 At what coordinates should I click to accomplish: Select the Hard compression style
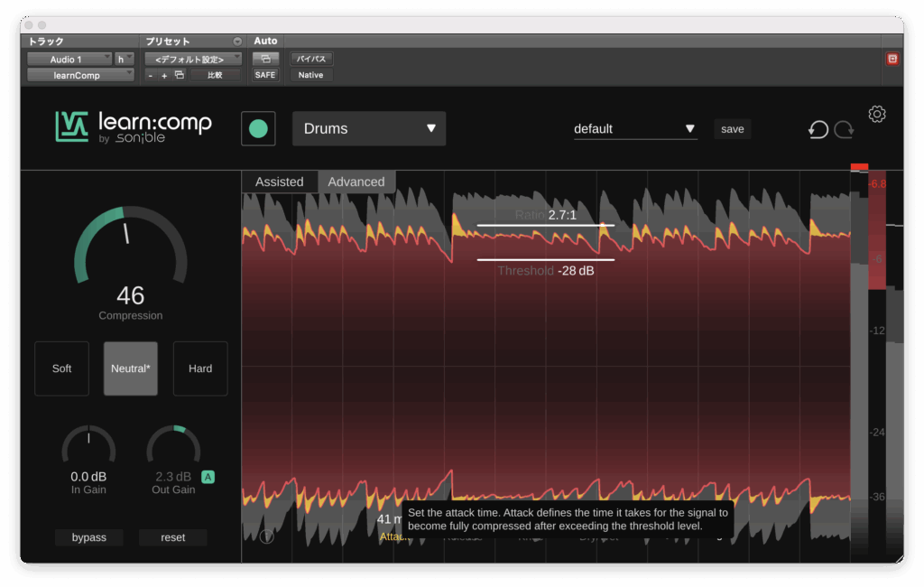coord(199,368)
